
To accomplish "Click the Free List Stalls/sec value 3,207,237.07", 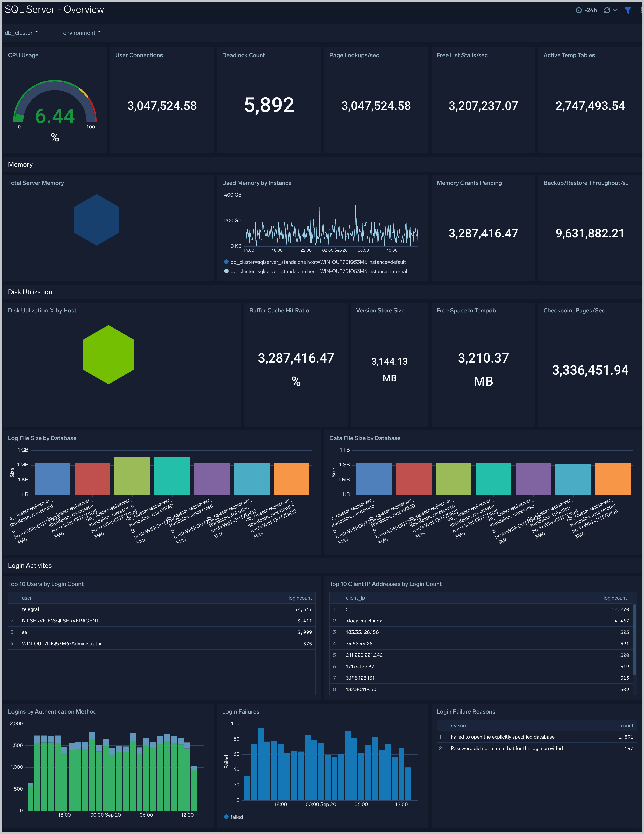I will [483, 106].
